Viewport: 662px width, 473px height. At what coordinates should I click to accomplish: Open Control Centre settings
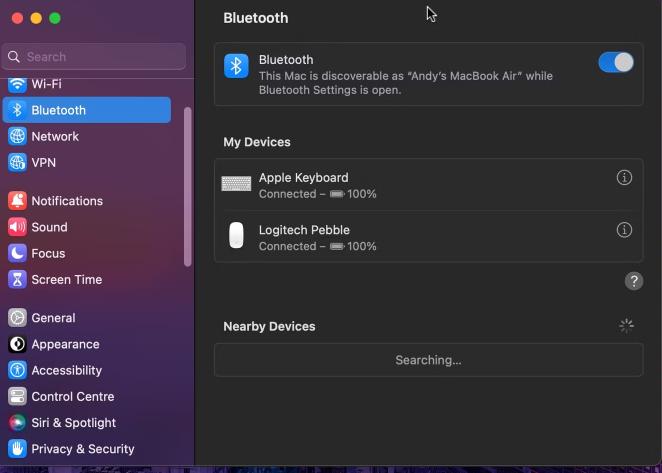(x=87, y=397)
